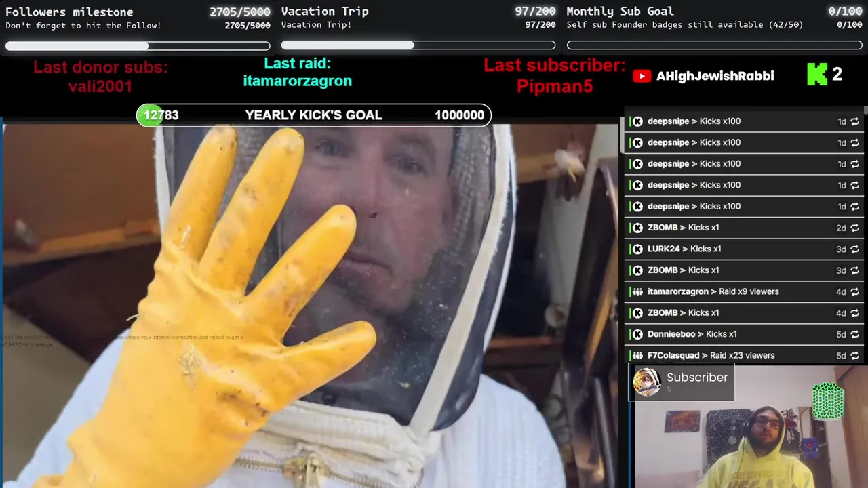Click Kick icon on ZBOMB 2d row

(637, 228)
